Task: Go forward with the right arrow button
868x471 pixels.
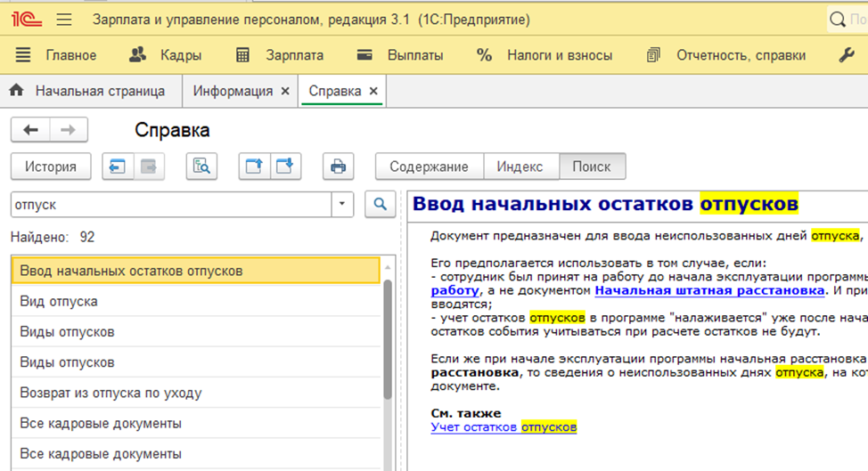Action: (x=68, y=130)
